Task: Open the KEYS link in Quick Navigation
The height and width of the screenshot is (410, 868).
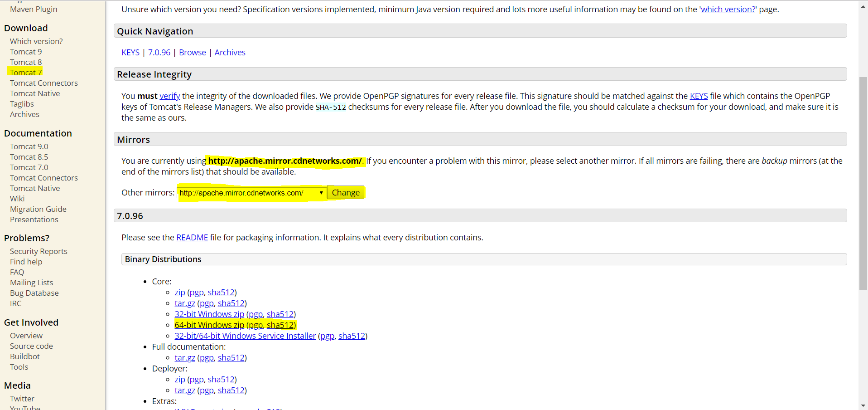Action: coord(130,53)
